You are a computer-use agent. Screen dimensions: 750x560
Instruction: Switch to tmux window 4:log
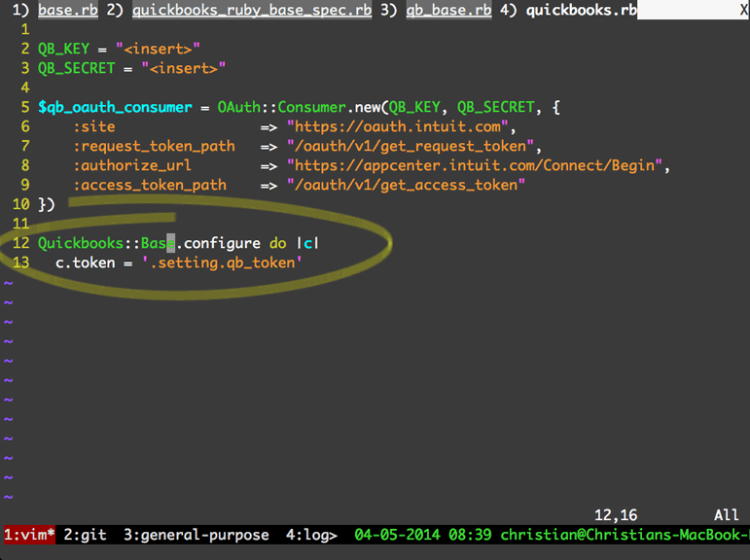(311, 534)
